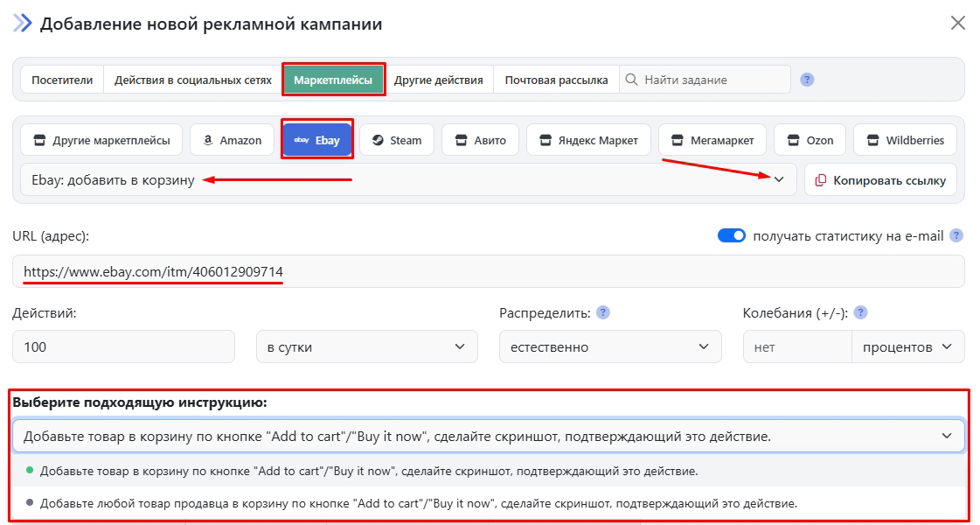This screenshot has width=980, height=525.
Task: Select the Amazon marketplace
Action: (x=232, y=140)
